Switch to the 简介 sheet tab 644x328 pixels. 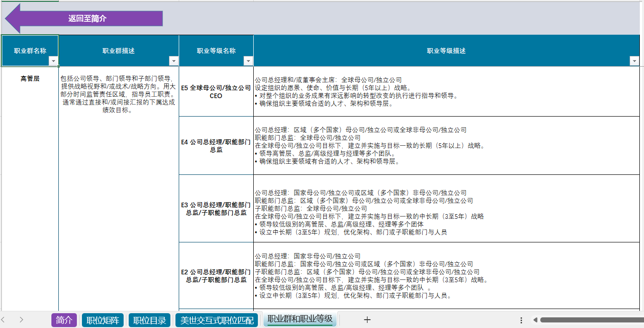click(x=64, y=320)
